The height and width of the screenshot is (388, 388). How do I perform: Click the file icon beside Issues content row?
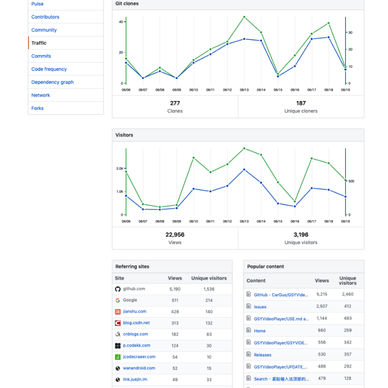pyautogui.click(x=249, y=306)
